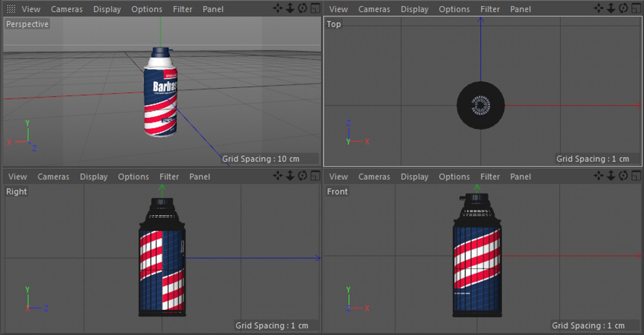Toggle the Perspective viewport maximize icon
644x335 pixels.
[315, 8]
